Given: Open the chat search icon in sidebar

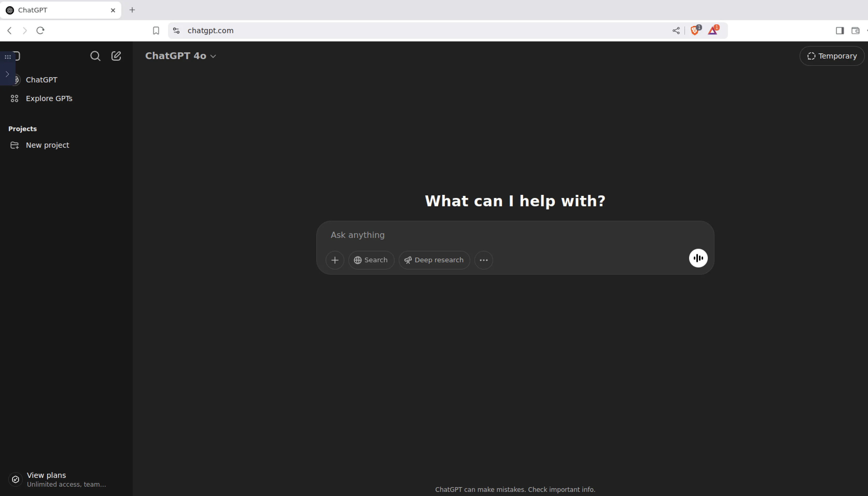Looking at the screenshot, I should (95, 56).
